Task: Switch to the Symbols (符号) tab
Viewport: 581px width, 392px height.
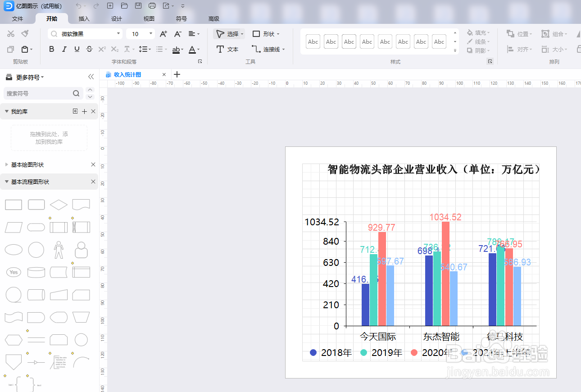Action: point(182,18)
